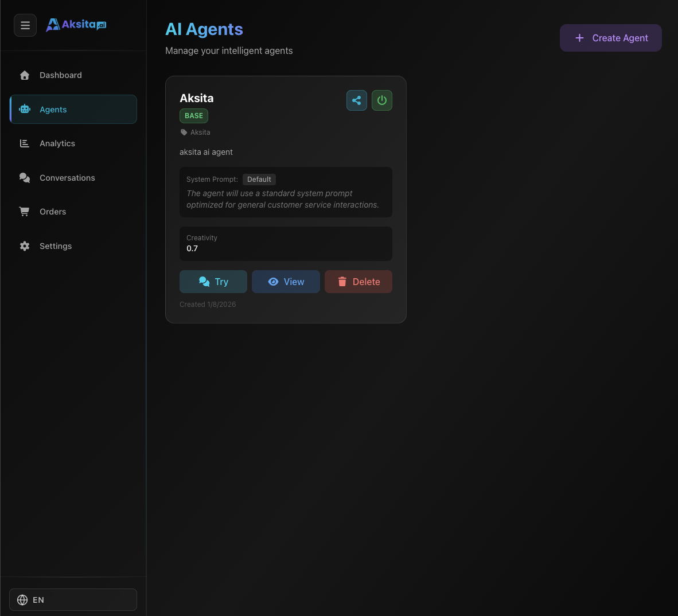Open the EN language selector
Image resolution: width=678 pixels, height=616 pixels.
click(x=73, y=599)
